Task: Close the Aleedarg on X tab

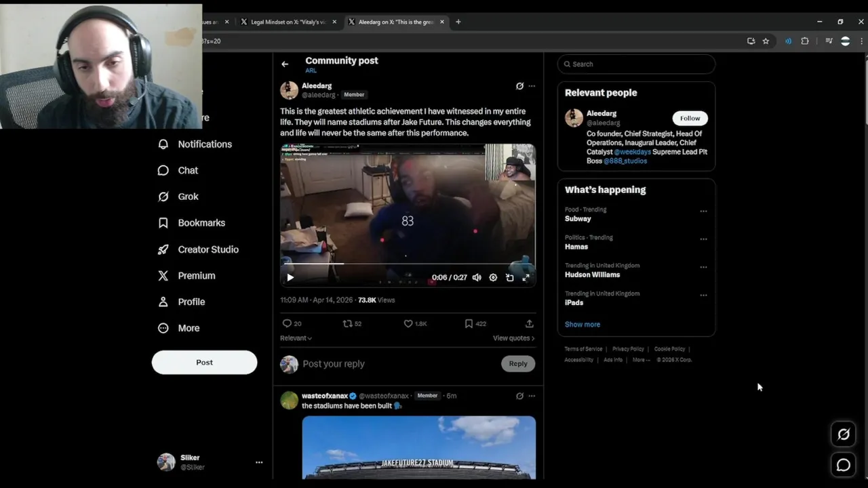Action: tap(442, 22)
